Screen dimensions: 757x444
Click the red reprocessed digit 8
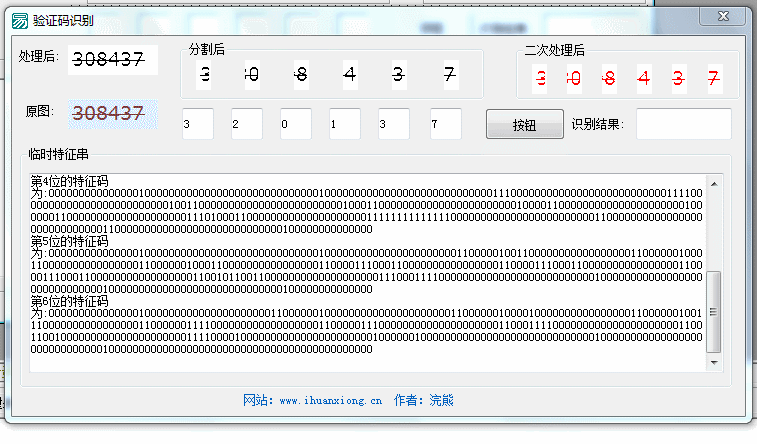609,79
